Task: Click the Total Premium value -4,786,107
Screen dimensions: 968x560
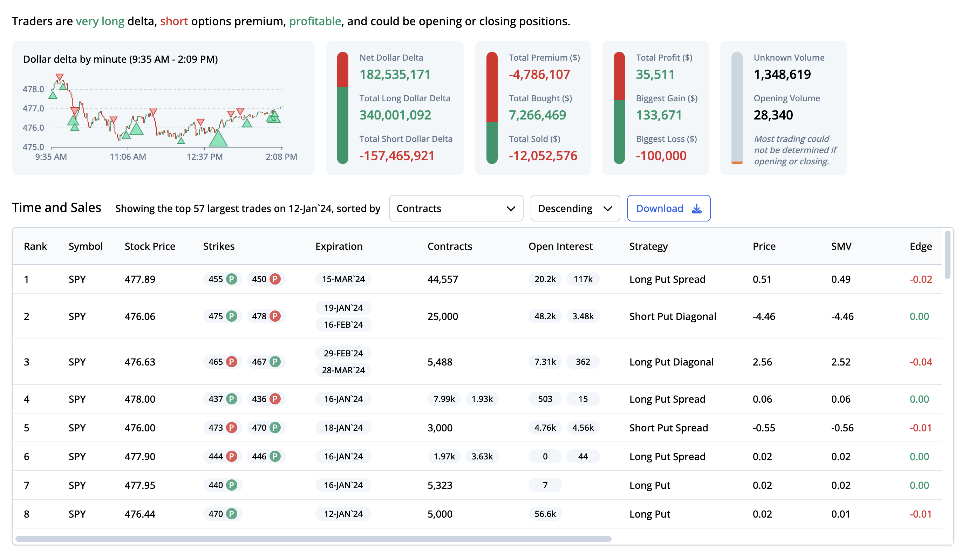Action: point(539,74)
